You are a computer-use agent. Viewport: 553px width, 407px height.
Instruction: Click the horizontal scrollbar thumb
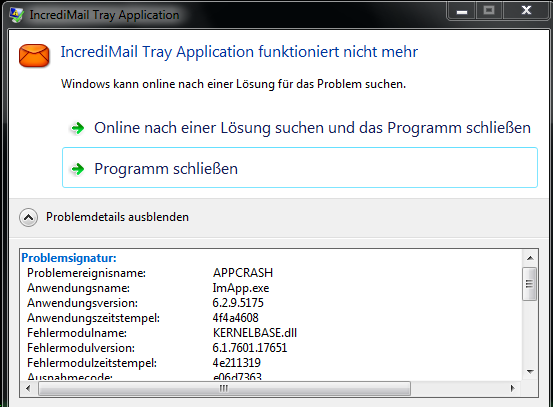pos(224,388)
